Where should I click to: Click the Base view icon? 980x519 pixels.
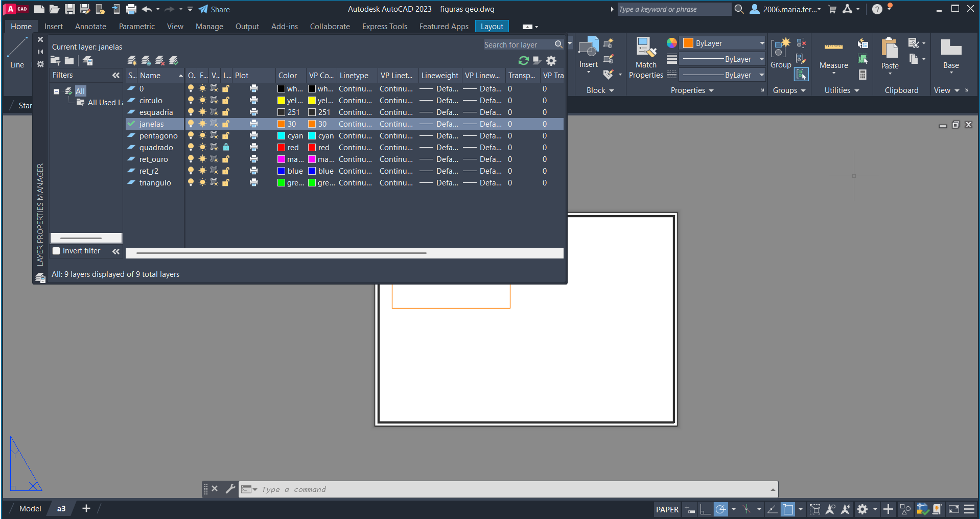[951, 54]
